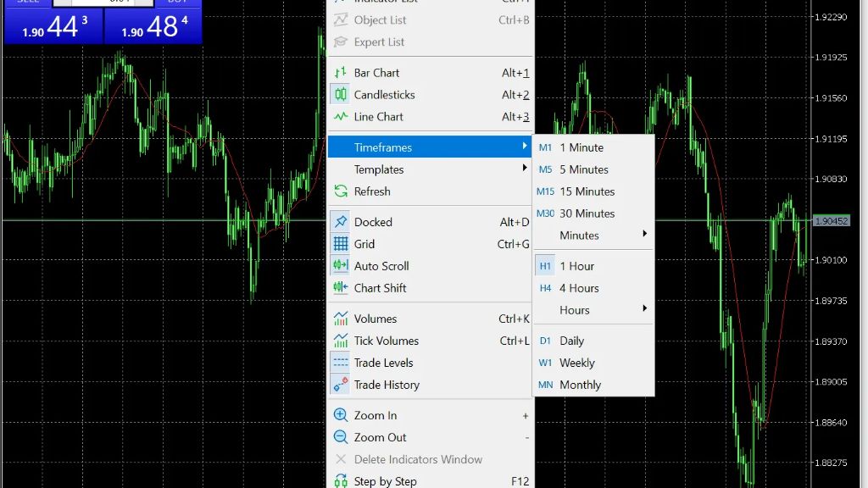Screen dimensions: 868x488
Task: Select the 15 Minutes timeframe
Action: (x=587, y=191)
